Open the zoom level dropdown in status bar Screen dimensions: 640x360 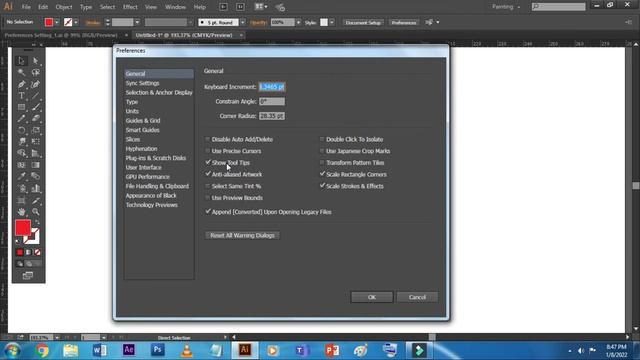(x=57, y=338)
